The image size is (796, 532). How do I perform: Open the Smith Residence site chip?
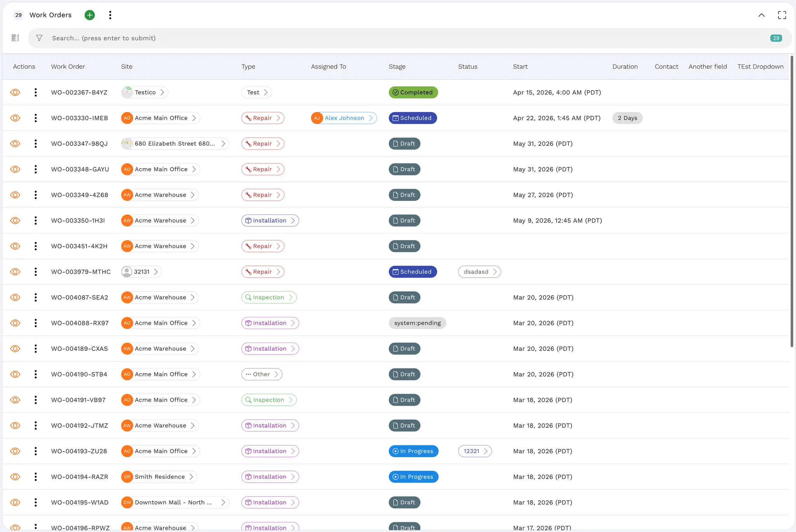[159, 477]
